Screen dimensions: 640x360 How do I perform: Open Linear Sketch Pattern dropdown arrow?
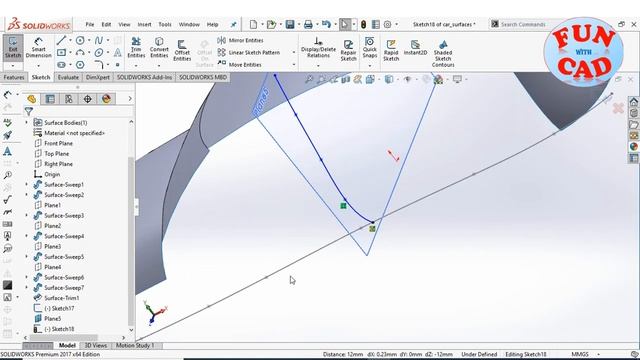293,52
